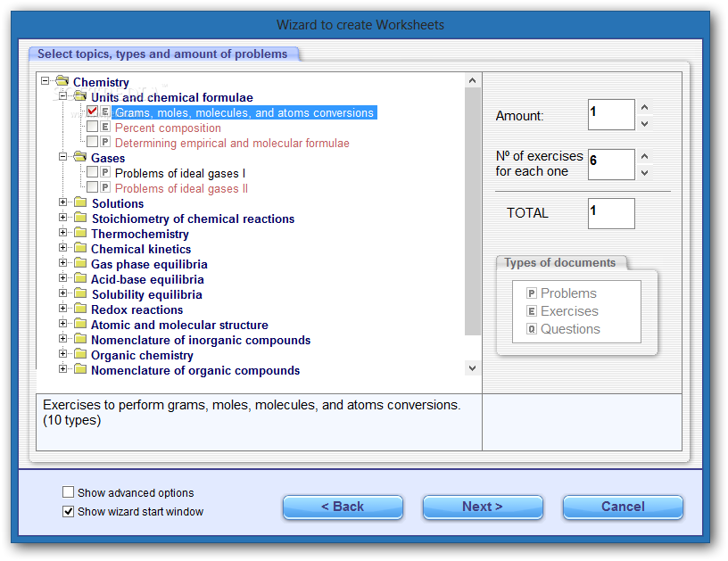Click the Nomenclature of inorganic compounds folder icon
The image size is (728, 561).
[x=81, y=339]
